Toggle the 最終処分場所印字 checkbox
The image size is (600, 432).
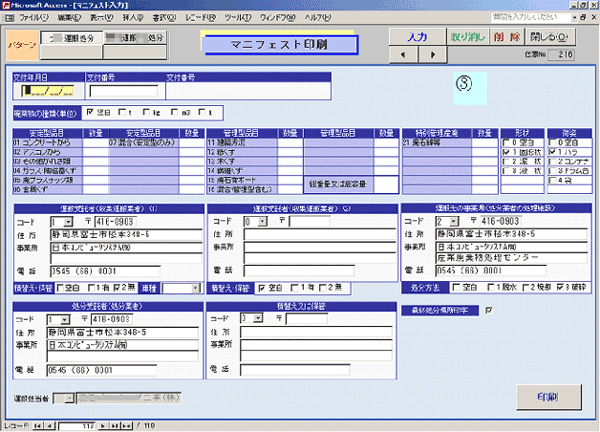489,311
